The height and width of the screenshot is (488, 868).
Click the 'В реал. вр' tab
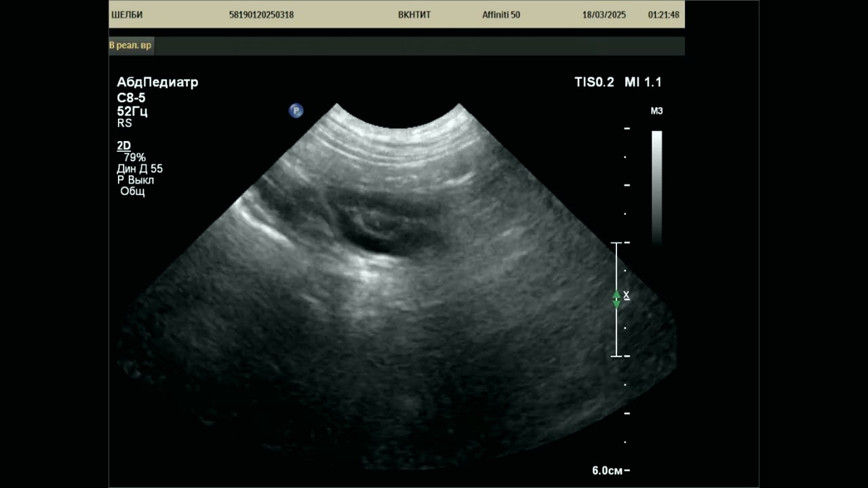131,45
